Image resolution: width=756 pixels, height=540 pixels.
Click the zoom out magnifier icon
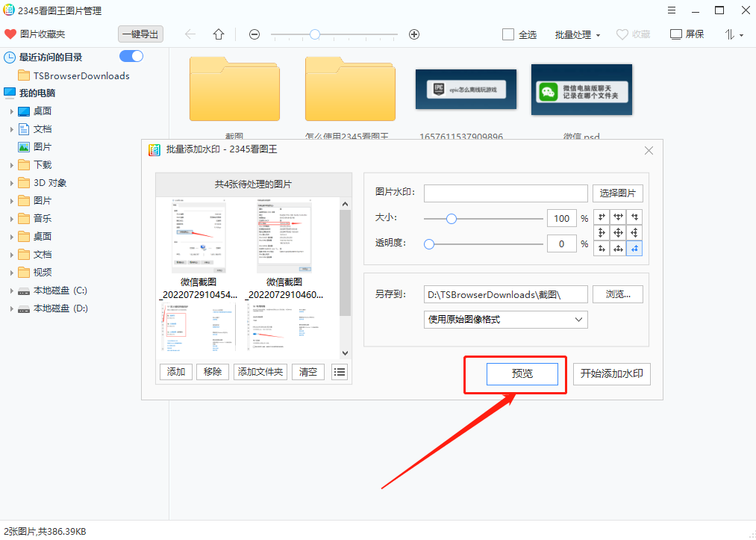tap(254, 34)
